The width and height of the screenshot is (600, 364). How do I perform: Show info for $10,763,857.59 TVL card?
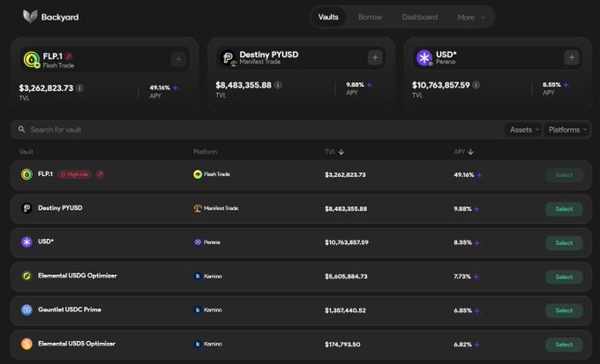point(476,85)
